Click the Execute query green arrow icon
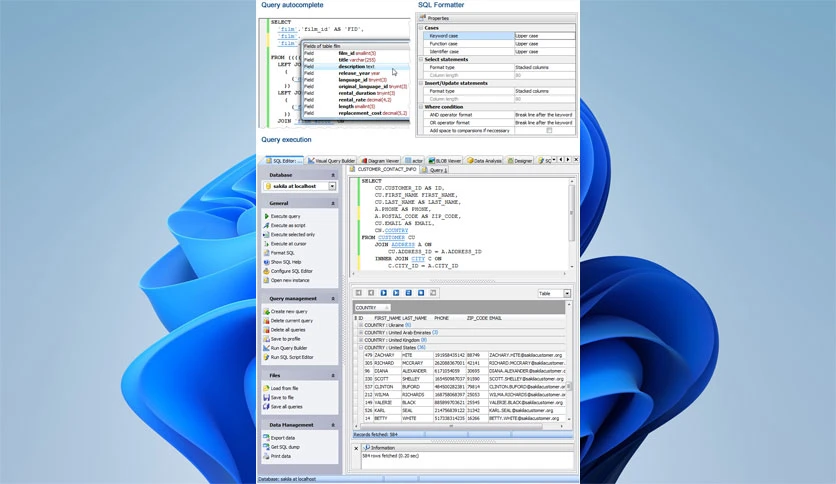Image resolution: width=836 pixels, height=484 pixels. click(x=267, y=216)
